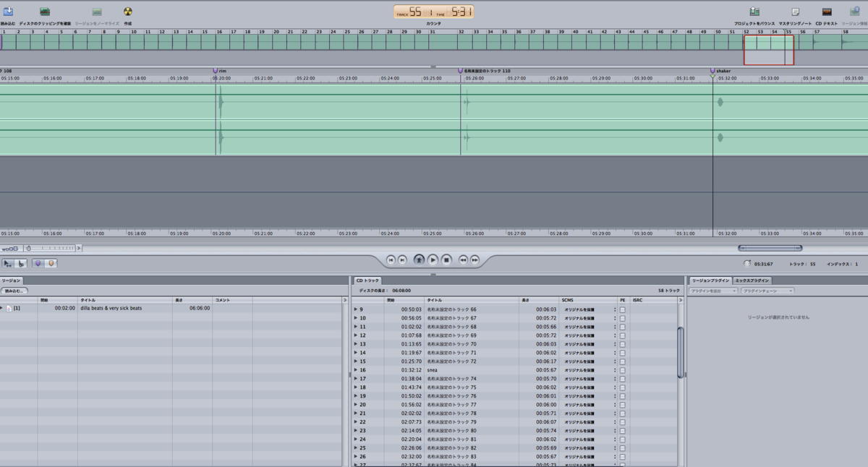Open the CD テキスト icon

(827, 12)
